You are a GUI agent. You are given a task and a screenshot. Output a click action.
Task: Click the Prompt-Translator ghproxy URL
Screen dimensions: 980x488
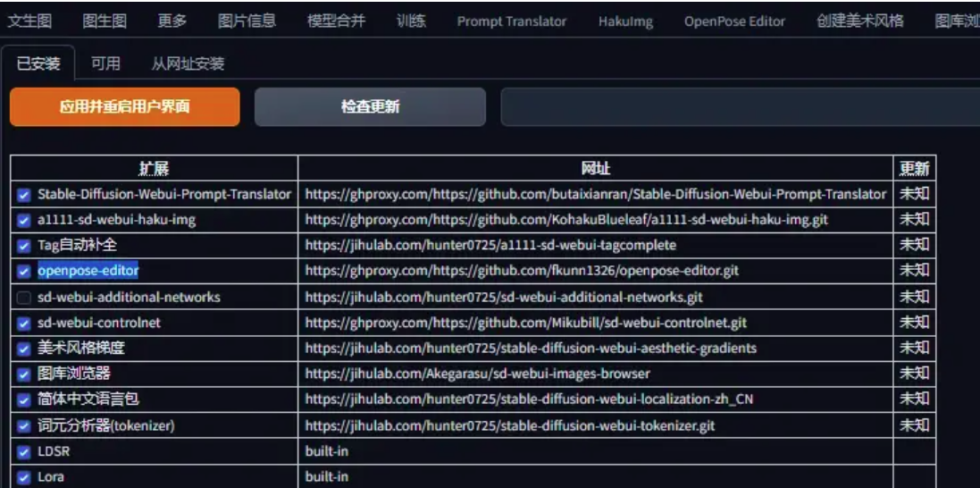pos(596,195)
